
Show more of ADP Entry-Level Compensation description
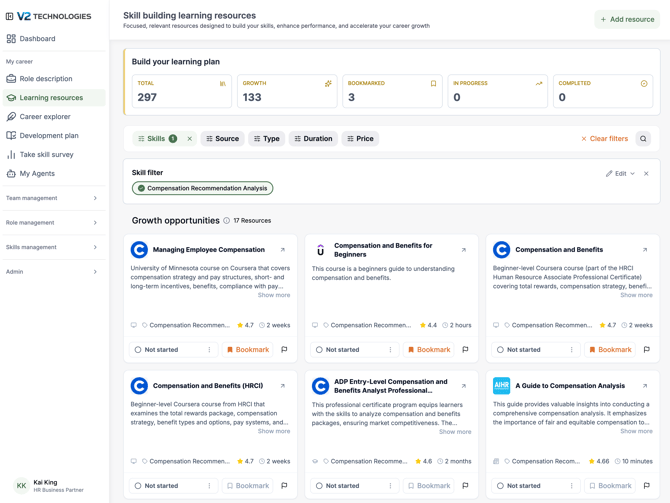click(455, 432)
